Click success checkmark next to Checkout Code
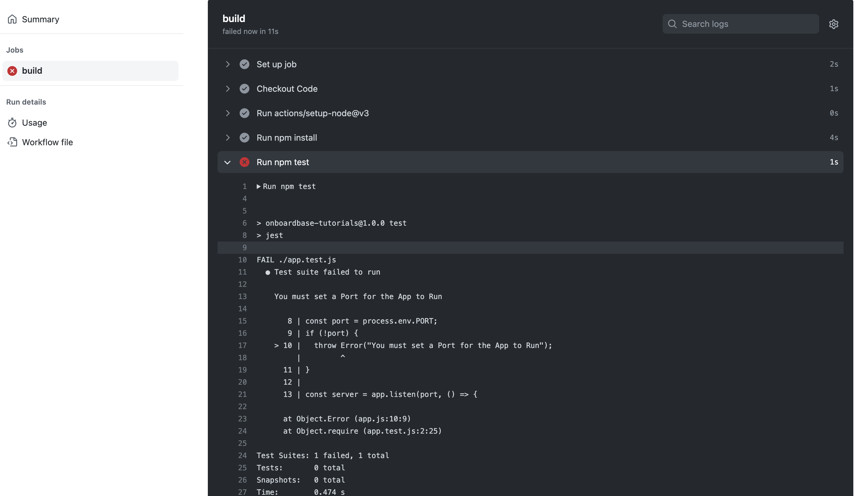This screenshot has width=868, height=496. pos(245,89)
